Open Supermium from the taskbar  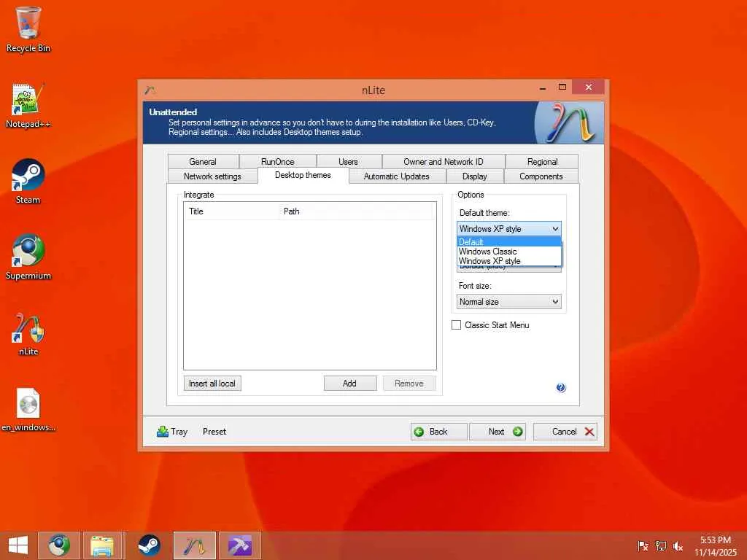[x=58, y=545]
